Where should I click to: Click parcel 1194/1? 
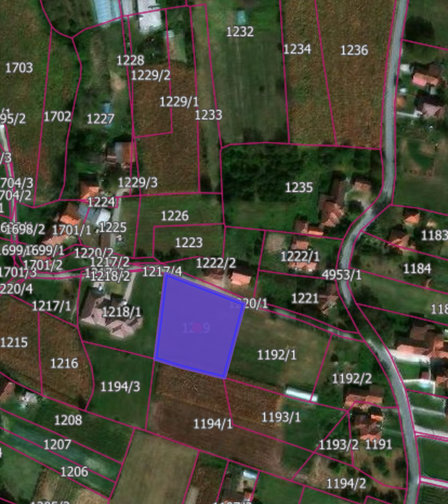(x=213, y=423)
